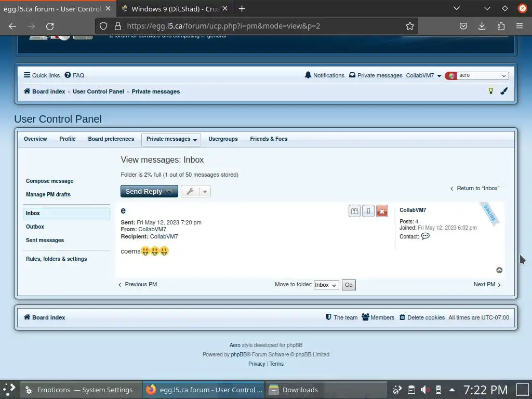This screenshot has width=532, height=399.
Task: Expand the CollabVM7 user menu
Action: pos(423,75)
